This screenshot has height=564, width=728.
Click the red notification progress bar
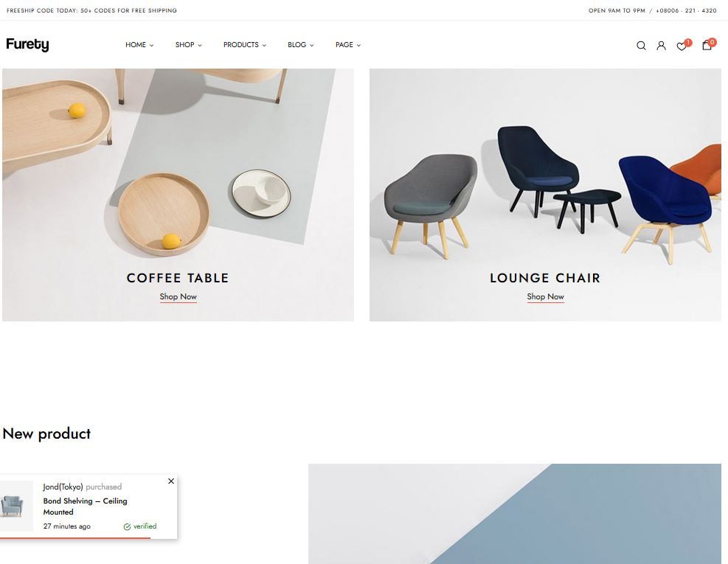75,538
